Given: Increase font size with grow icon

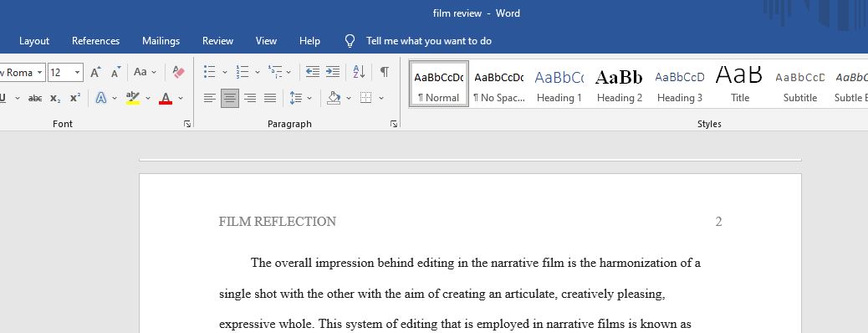Looking at the screenshot, I should tap(96, 72).
